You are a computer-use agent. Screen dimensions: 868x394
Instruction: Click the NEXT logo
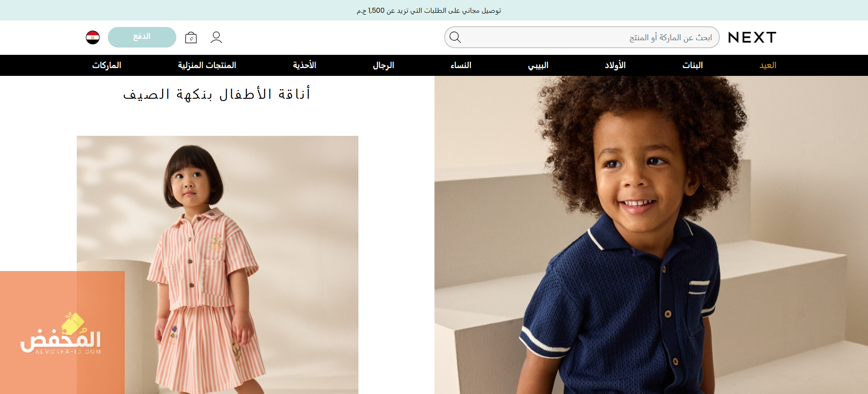click(752, 37)
